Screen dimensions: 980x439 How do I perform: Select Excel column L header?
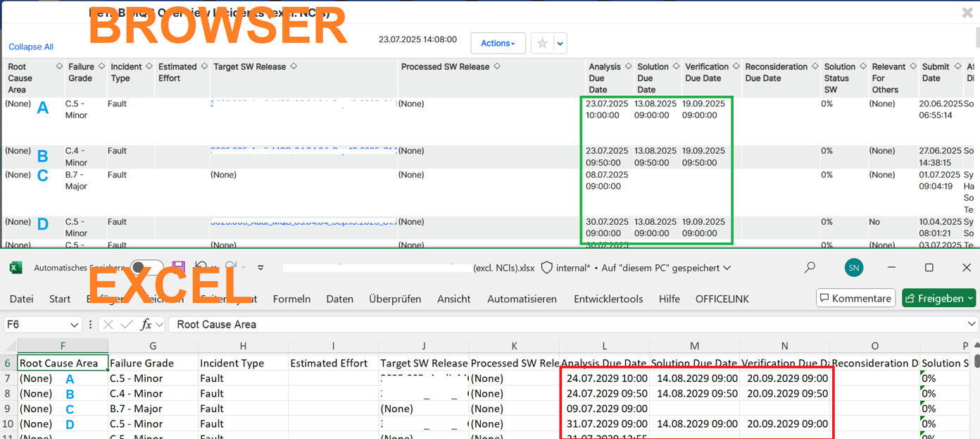tap(604, 346)
